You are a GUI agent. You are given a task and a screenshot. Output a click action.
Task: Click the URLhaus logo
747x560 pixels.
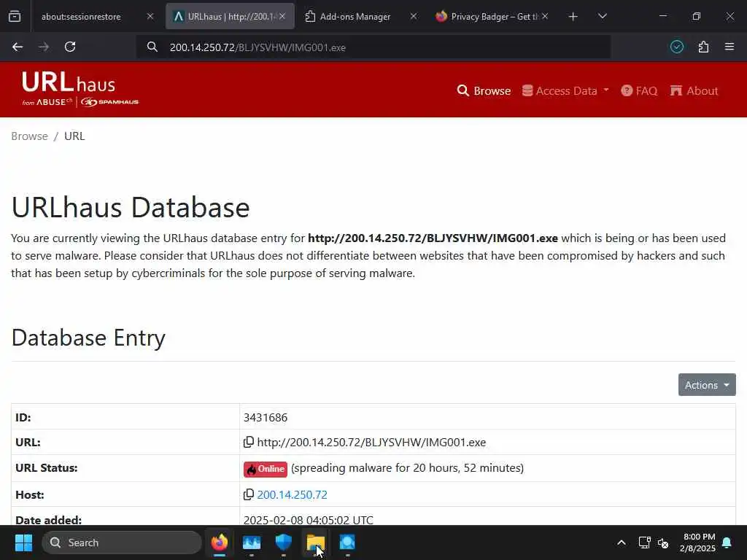click(80, 89)
